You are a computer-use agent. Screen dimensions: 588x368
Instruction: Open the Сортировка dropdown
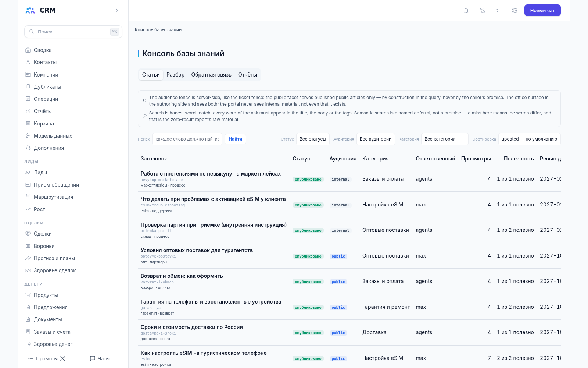click(530, 139)
